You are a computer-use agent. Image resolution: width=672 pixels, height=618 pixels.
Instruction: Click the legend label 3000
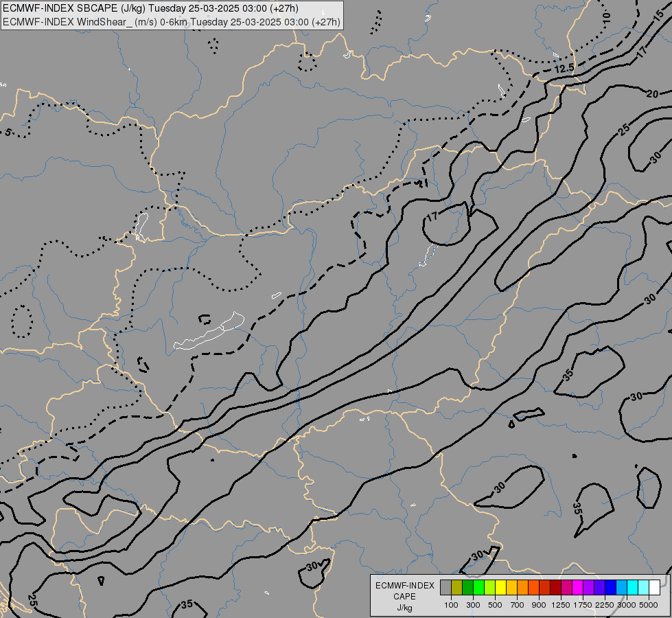(x=626, y=605)
